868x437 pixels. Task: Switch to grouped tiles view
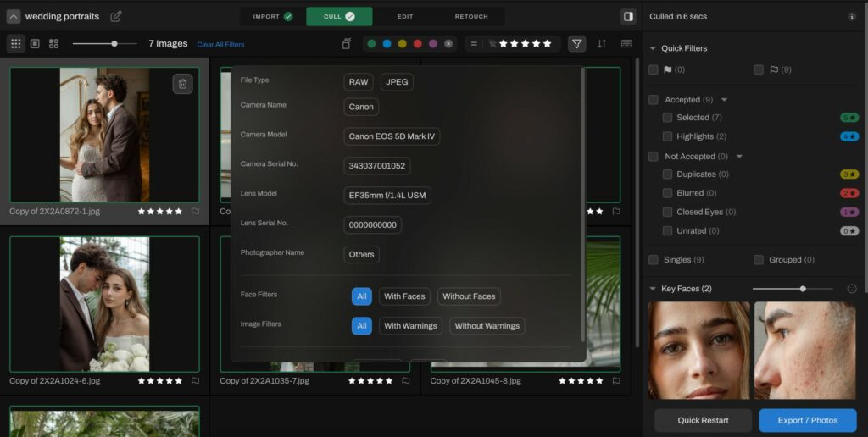53,44
